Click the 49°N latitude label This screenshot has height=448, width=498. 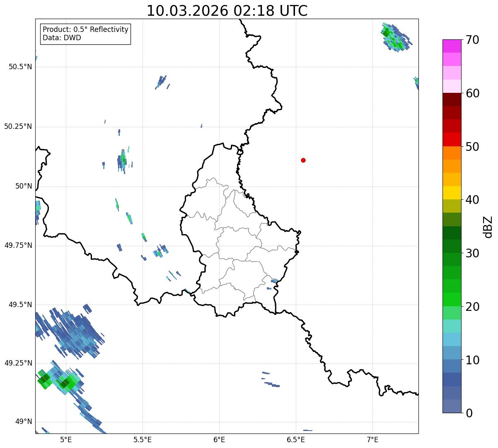24,421
